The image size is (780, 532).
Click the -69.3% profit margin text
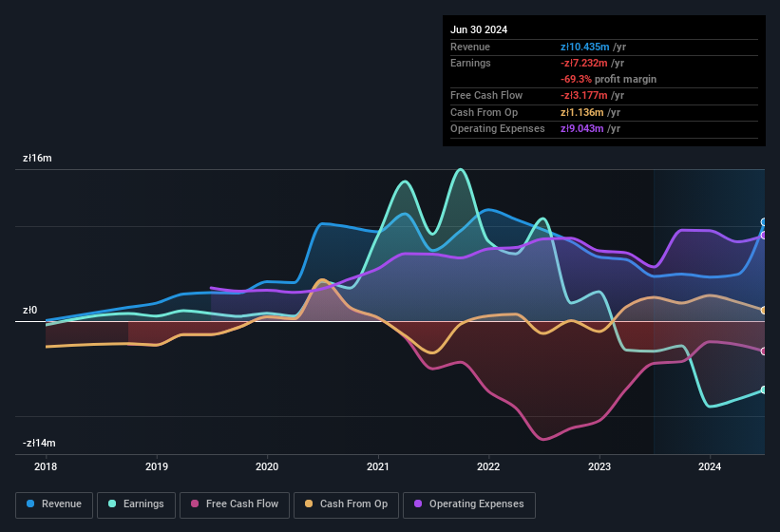(608, 79)
